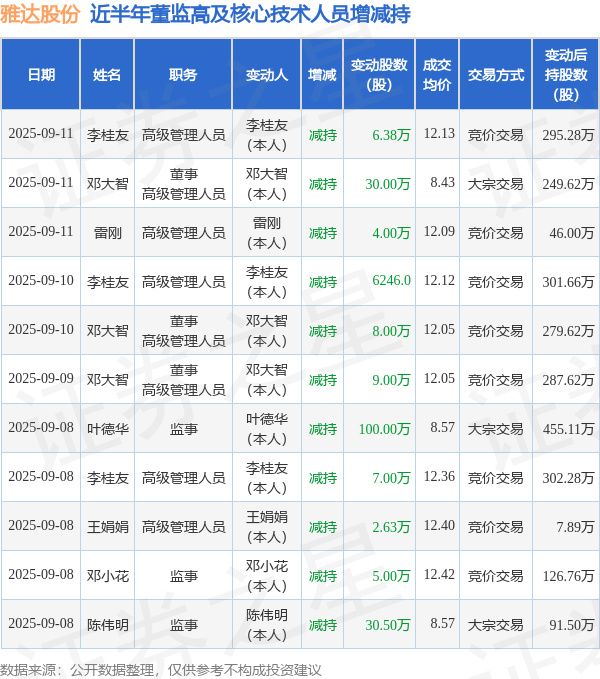This screenshot has width=600, height=679.
Task: Click 叶德华(本人) in the 变动人 column
Action: 267,429
